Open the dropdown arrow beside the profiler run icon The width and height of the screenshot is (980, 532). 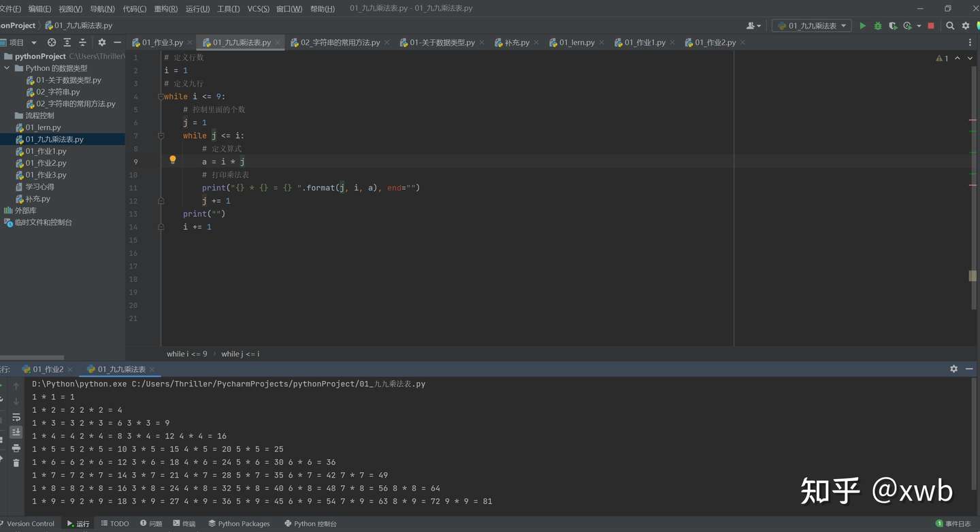pos(919,26)
